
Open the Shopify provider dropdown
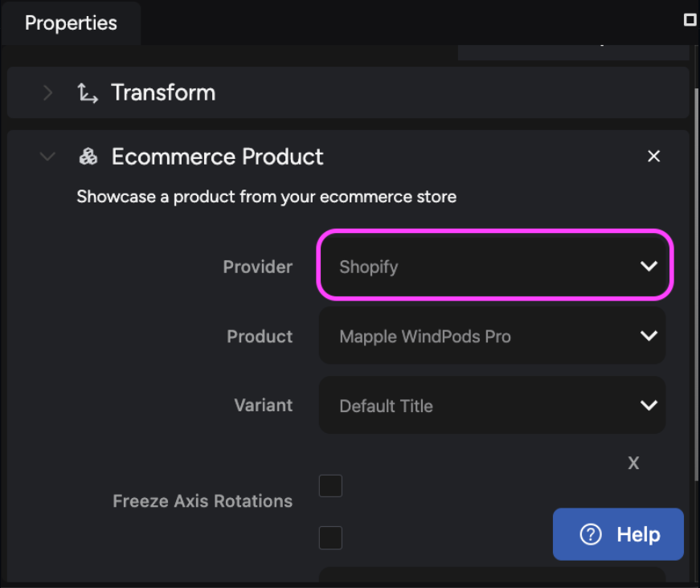click(x=494, y=265)
